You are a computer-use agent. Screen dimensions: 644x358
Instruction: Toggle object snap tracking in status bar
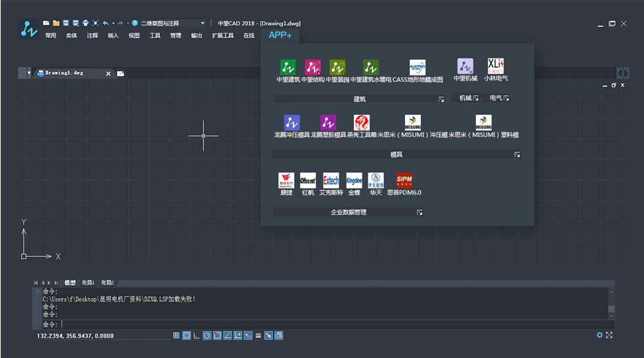228,336
